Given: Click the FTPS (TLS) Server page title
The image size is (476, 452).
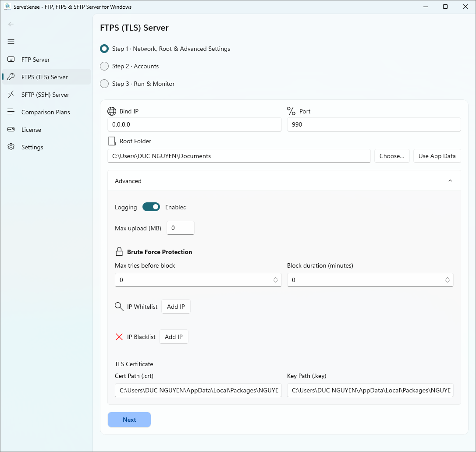Looking at the screenshot, I should [x=134, y=28].
